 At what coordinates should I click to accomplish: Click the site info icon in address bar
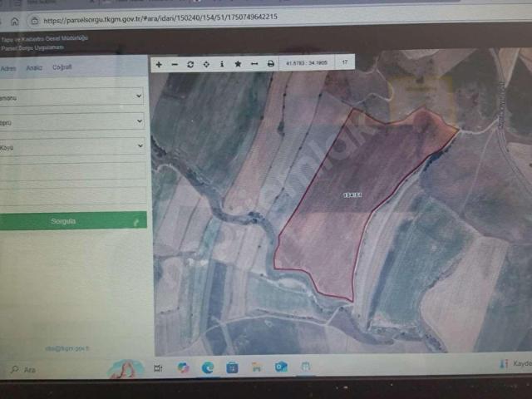pyautogui.click(x=35, y=21)
